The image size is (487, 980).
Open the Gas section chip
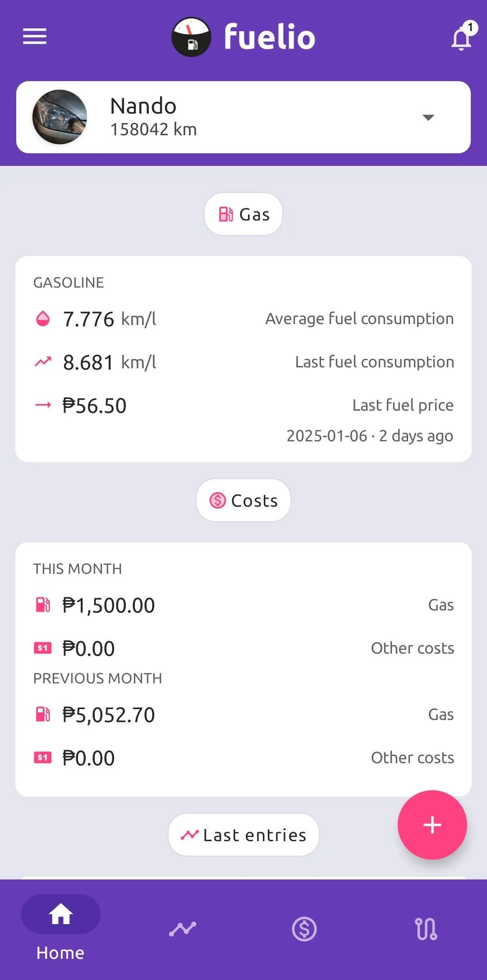click(x=243, y=214)
